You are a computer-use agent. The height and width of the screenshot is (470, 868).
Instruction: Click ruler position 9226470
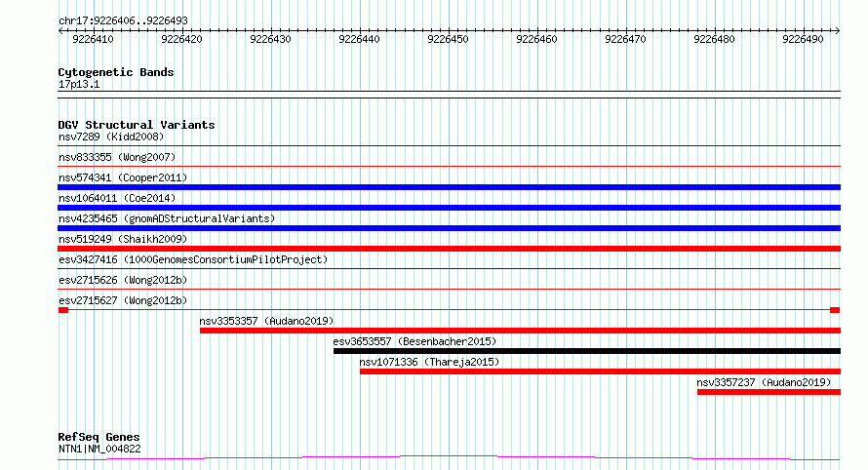point(625,39)
